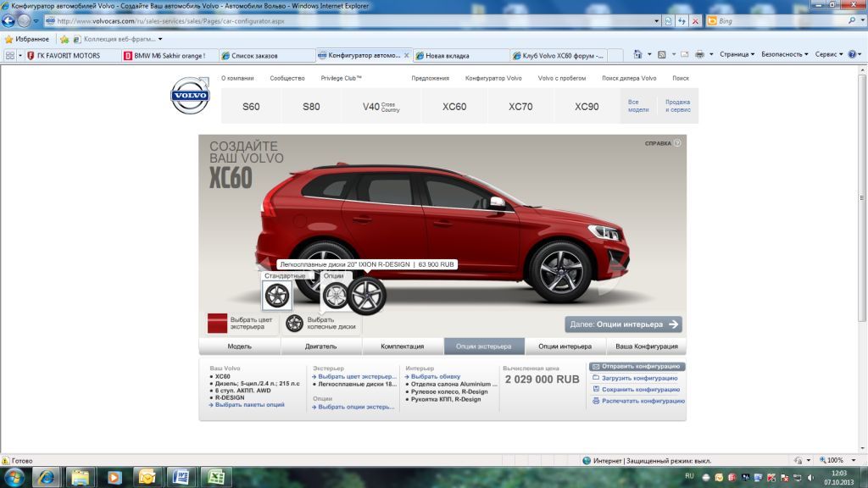Select the standard wheel thumbnail
This screenshot has width=868, height=488.
tap(277, 295)
